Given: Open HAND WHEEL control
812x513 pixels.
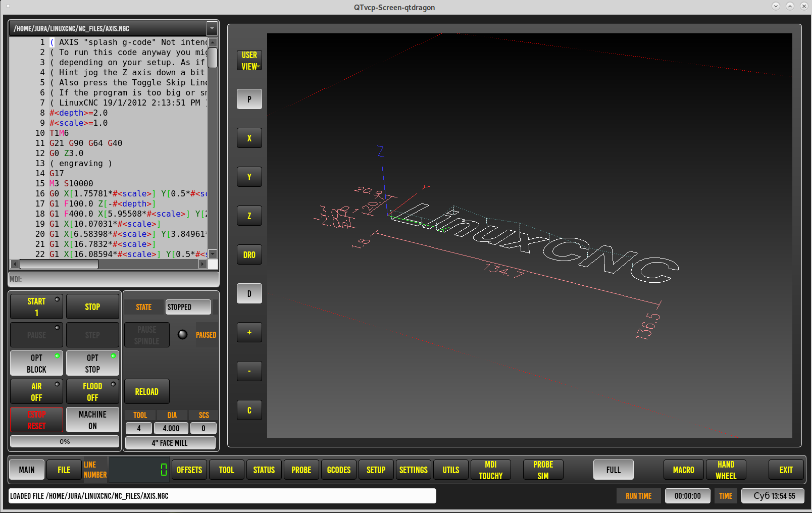Looking at the screenshot, I should 726,470.
